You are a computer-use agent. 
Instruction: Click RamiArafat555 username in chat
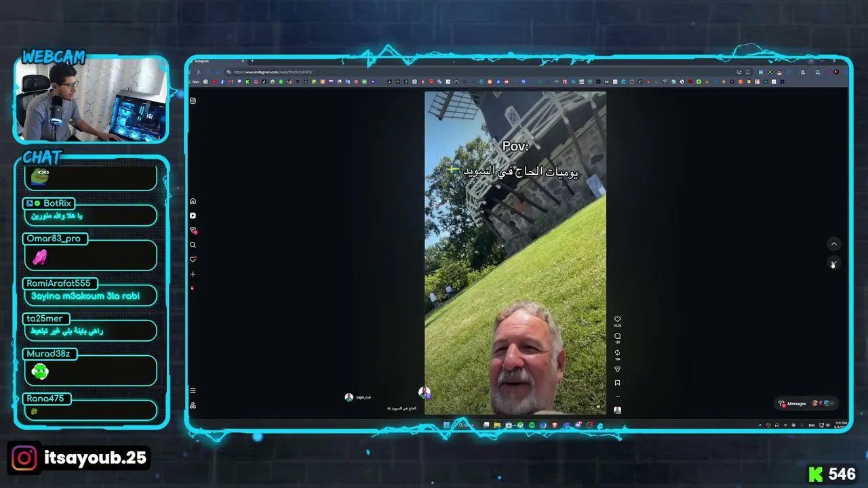coord(58,283)
